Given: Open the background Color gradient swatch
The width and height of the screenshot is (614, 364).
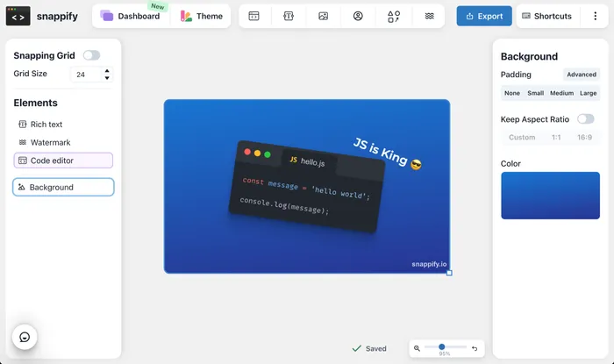Looking at the screenshot, I should 550,196.
